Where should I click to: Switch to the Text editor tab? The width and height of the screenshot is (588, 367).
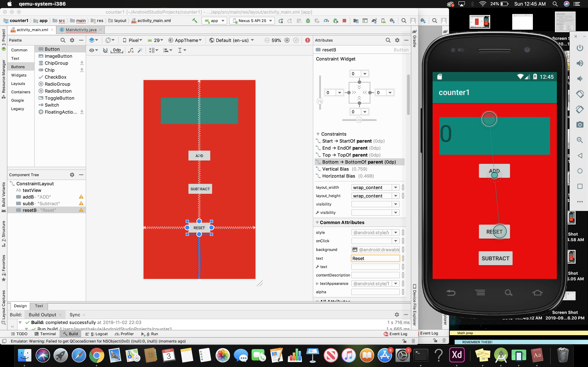39,306
